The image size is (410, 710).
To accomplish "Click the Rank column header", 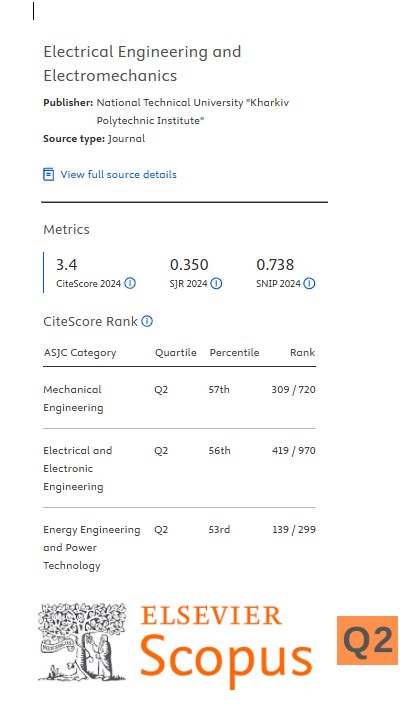I will 303,352.
